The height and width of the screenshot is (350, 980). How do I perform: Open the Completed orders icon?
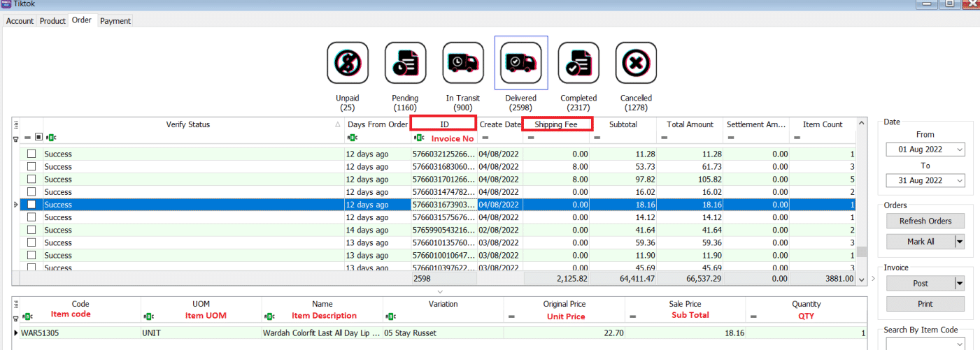pos(578,63)
